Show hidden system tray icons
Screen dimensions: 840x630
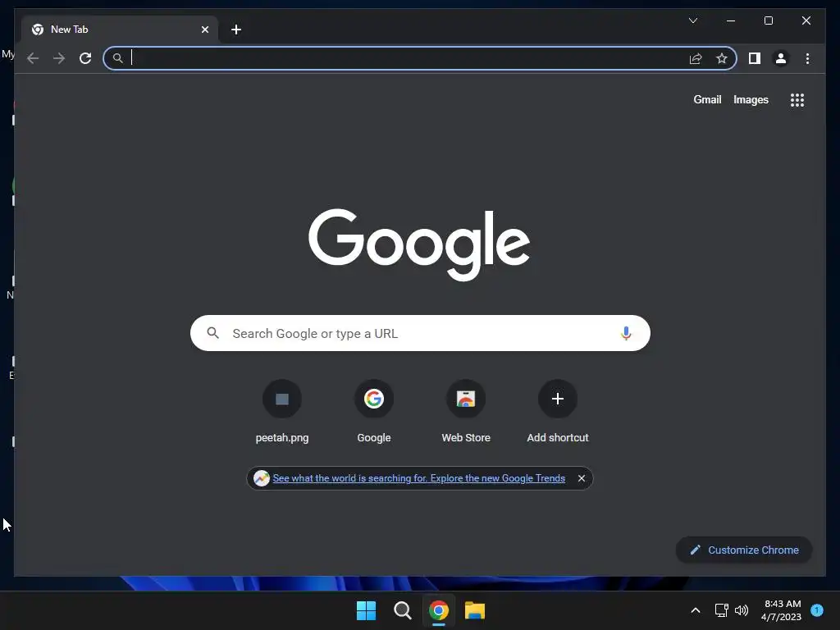pos(696,610)
